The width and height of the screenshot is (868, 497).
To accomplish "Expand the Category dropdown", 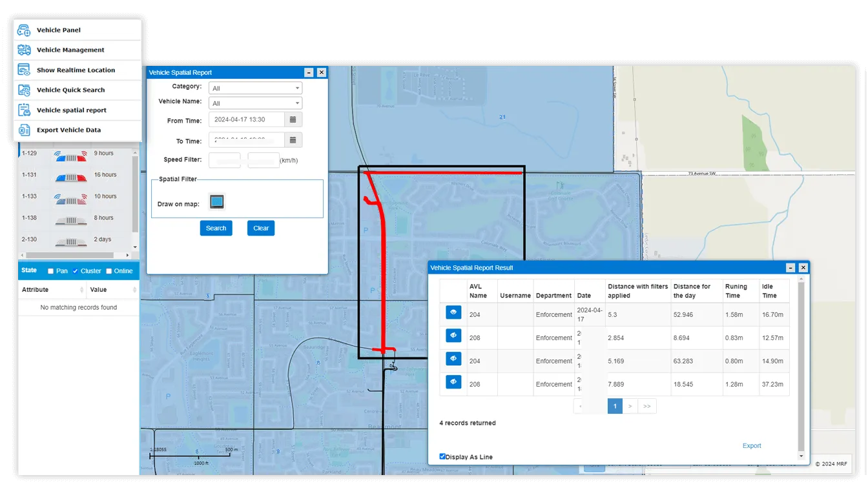I will coord(255,88).
